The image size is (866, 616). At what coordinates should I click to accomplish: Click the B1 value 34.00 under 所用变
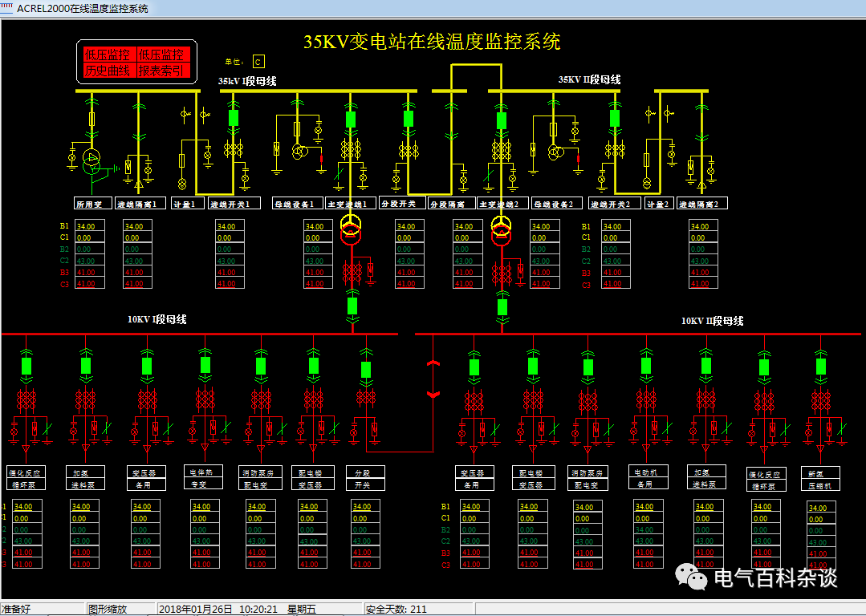coord(89,226)
